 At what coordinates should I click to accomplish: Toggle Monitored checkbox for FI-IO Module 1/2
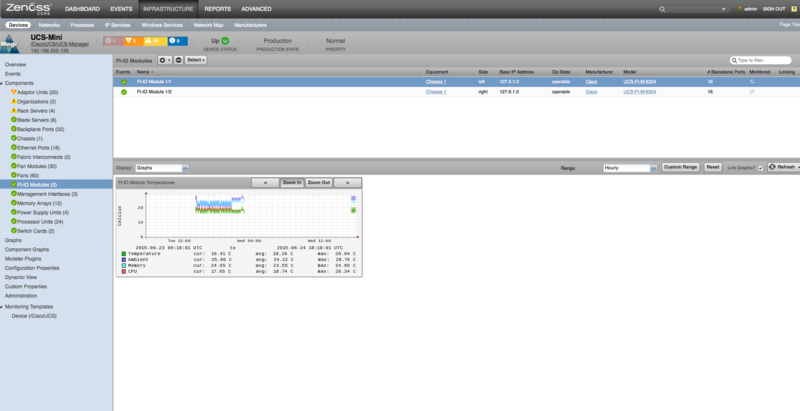click(x=752, y=92)
